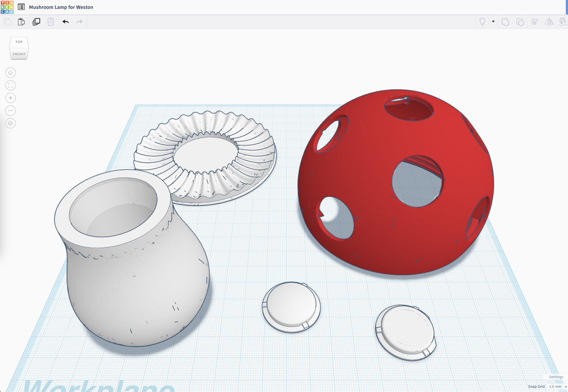Click the Paste clipboard icon
This screenshot has width=568, height=392.
click(x=21, y=22)
